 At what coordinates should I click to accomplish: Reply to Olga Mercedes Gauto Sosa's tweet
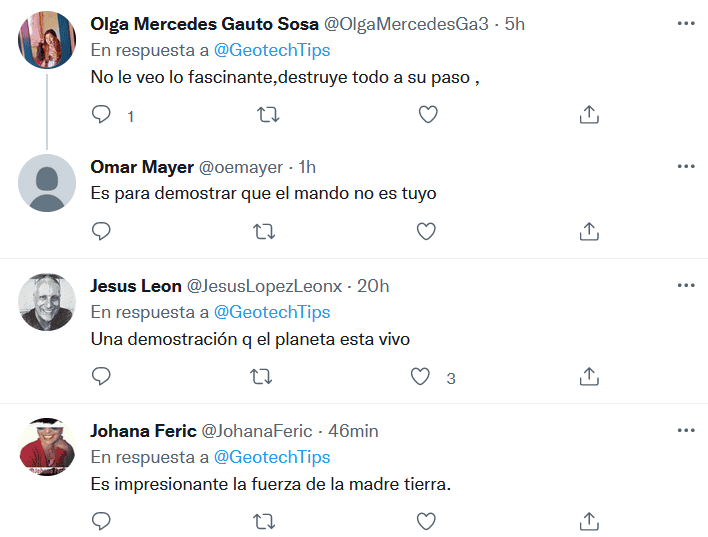[101, 116]
